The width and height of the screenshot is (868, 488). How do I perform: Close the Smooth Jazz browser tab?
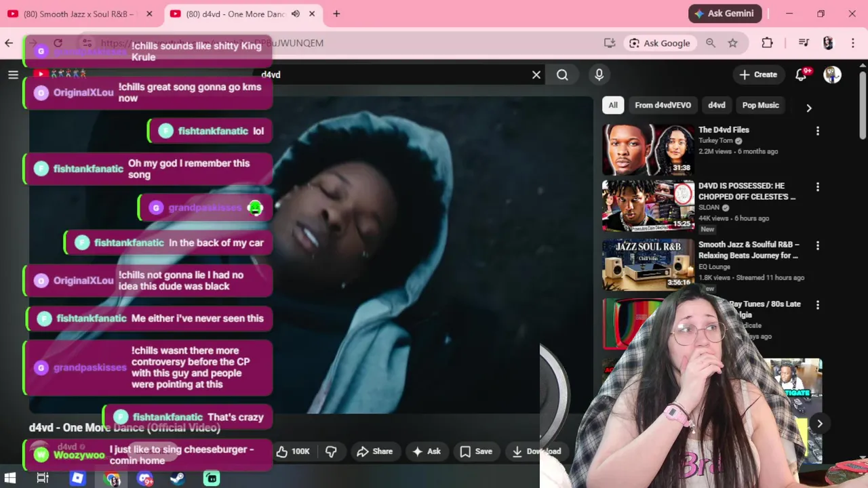point(149,14)
